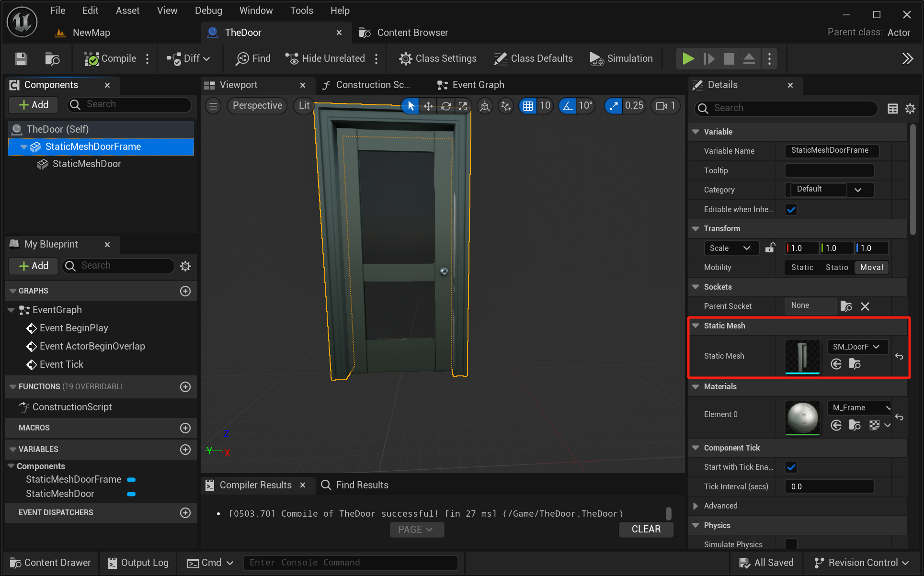Collapse the StaticMeshDoorFrame component tree
Screen dimensions: 924x576
(x=23, y=147)
